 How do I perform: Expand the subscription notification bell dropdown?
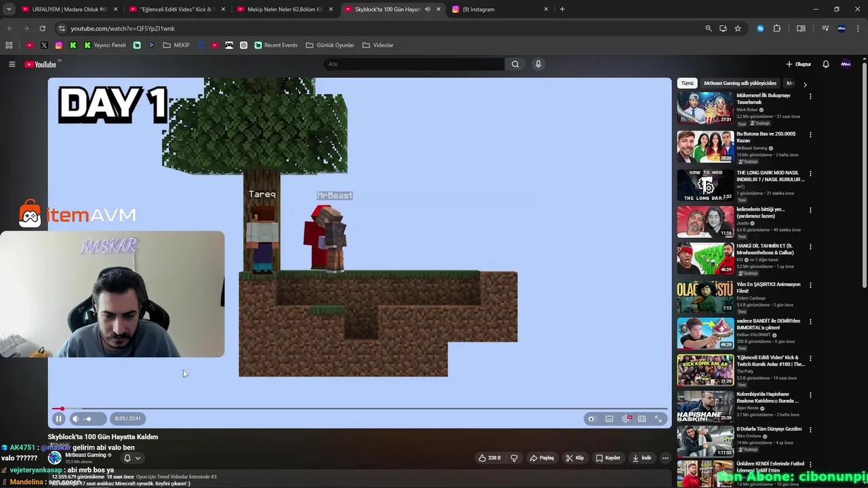(132, 458)
